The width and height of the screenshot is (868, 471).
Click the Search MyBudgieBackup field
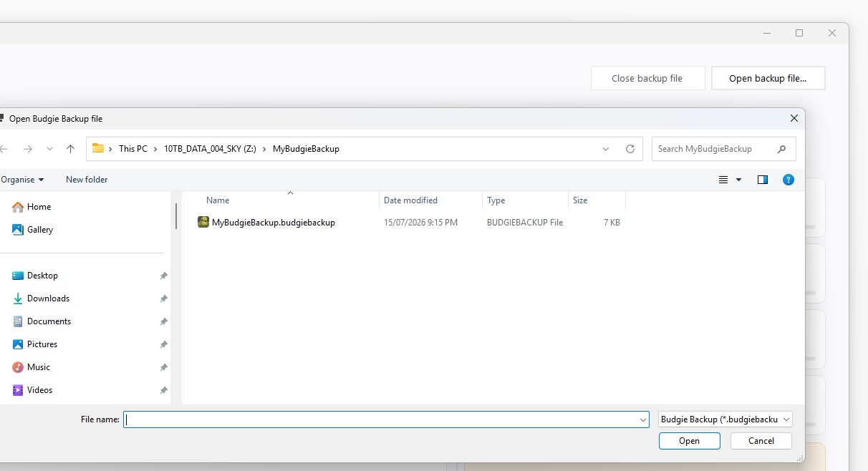(723, 149)
